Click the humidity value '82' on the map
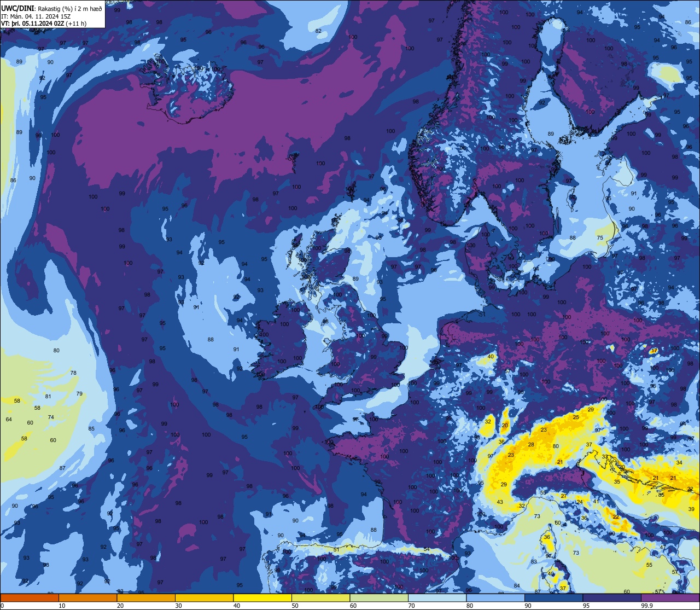Image resolution: width=700 pixels, height=610 pixels. click(x=318, y=31)
